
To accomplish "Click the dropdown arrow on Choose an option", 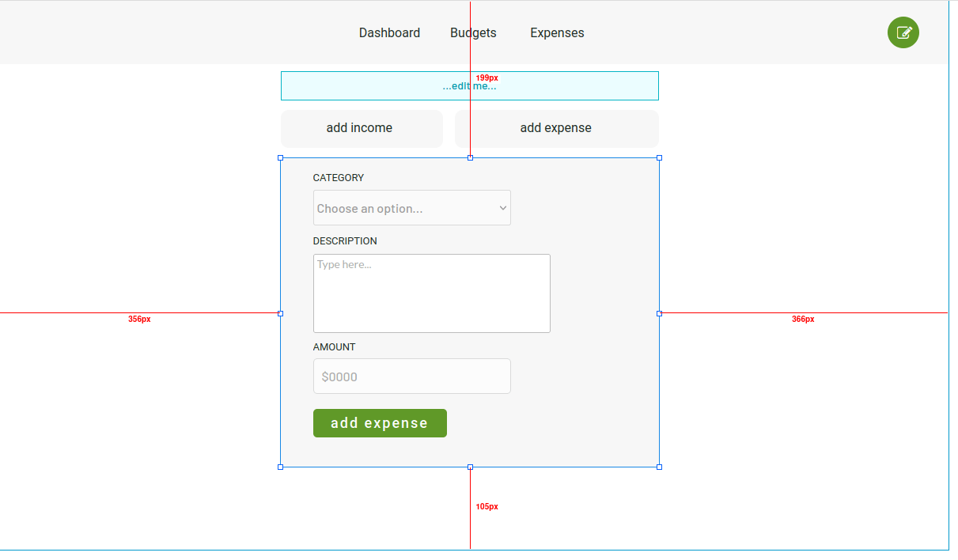I will coord(502,207).
